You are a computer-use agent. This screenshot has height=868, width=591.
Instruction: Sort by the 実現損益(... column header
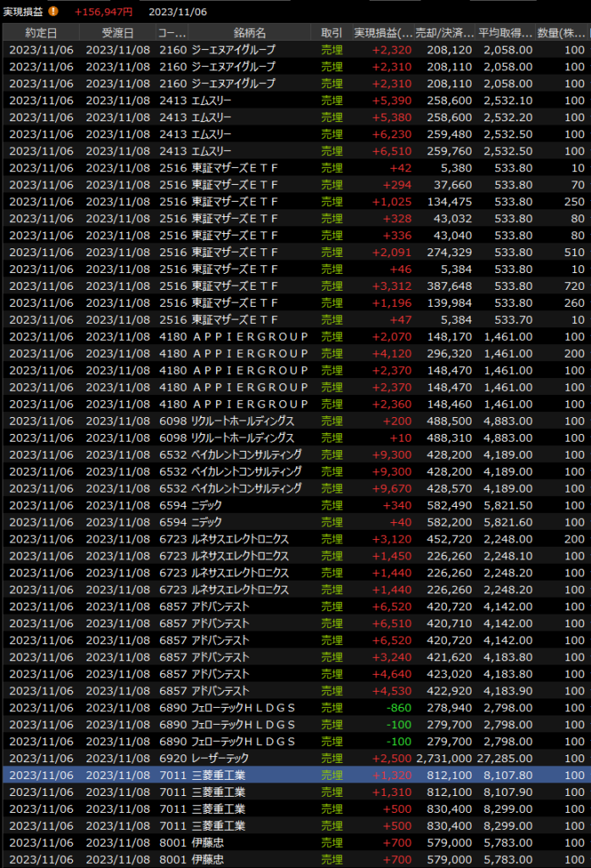tap(382, 33)
